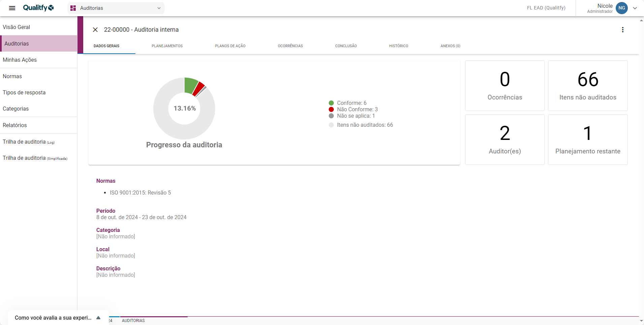
Task: Open the Ocorrências tab
Action: [x=290, y=46]
